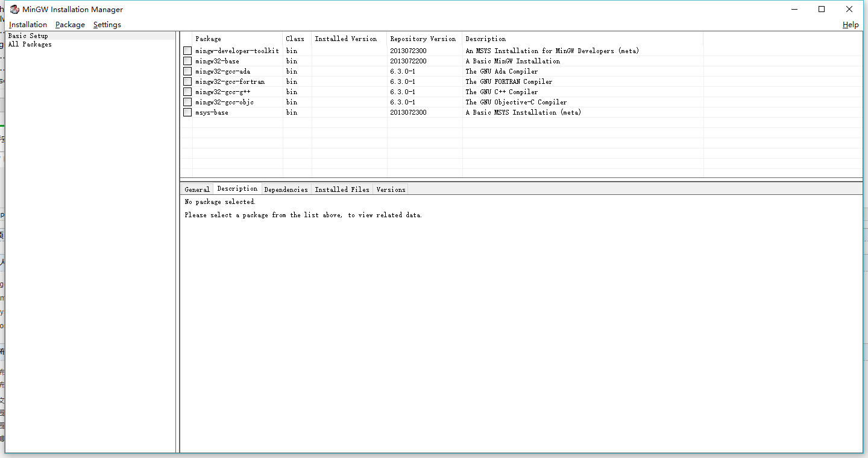Click 'A Basic MinGW Installation' description
The image size is (868, 458).
[x=512, y=61]
